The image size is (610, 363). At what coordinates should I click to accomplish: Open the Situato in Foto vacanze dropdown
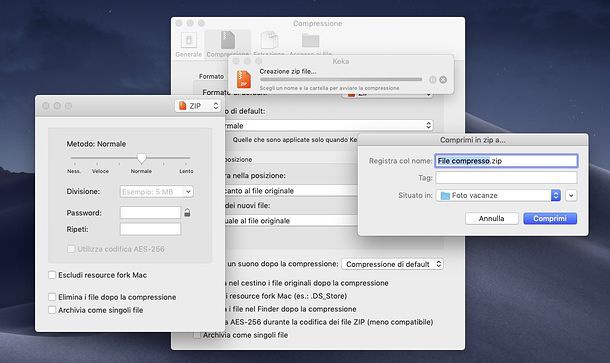click(498, 195)
